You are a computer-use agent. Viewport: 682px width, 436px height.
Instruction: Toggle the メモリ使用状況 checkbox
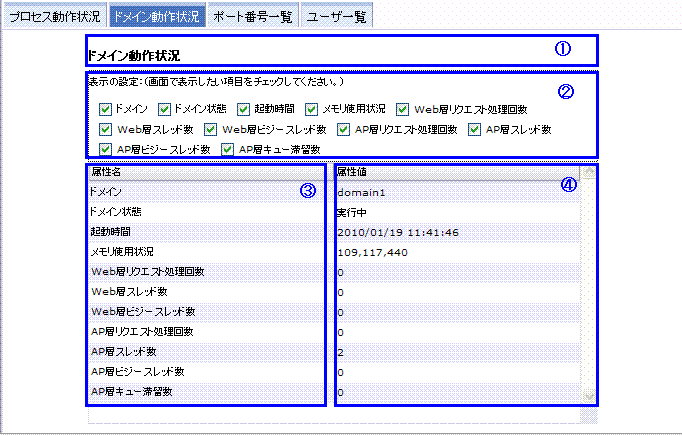314,108
